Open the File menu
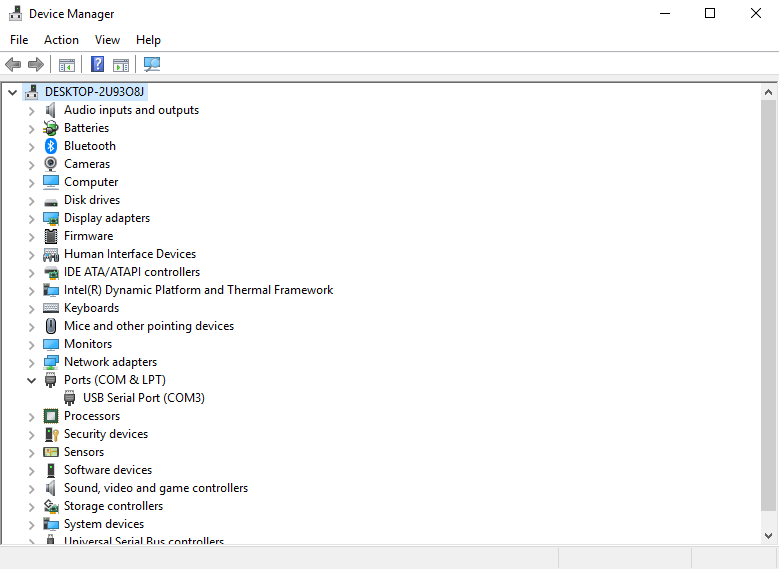 pyautogui.click(x=19, y=40)
